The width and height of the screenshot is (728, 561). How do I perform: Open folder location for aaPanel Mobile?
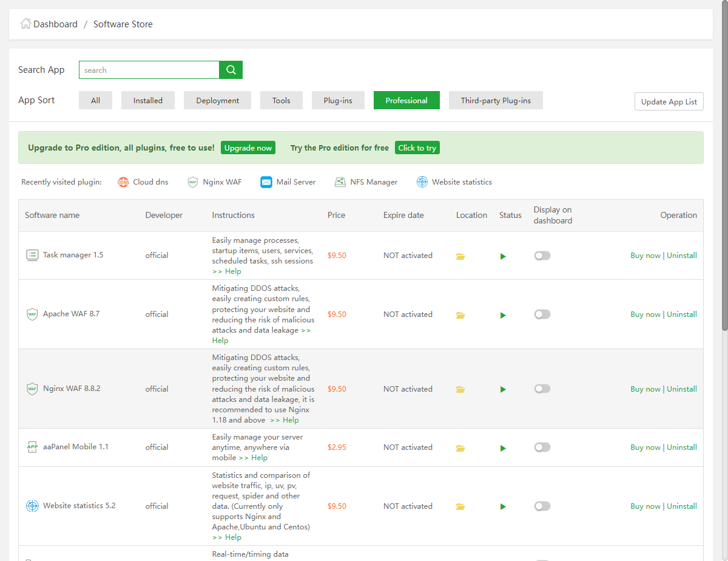460,448
